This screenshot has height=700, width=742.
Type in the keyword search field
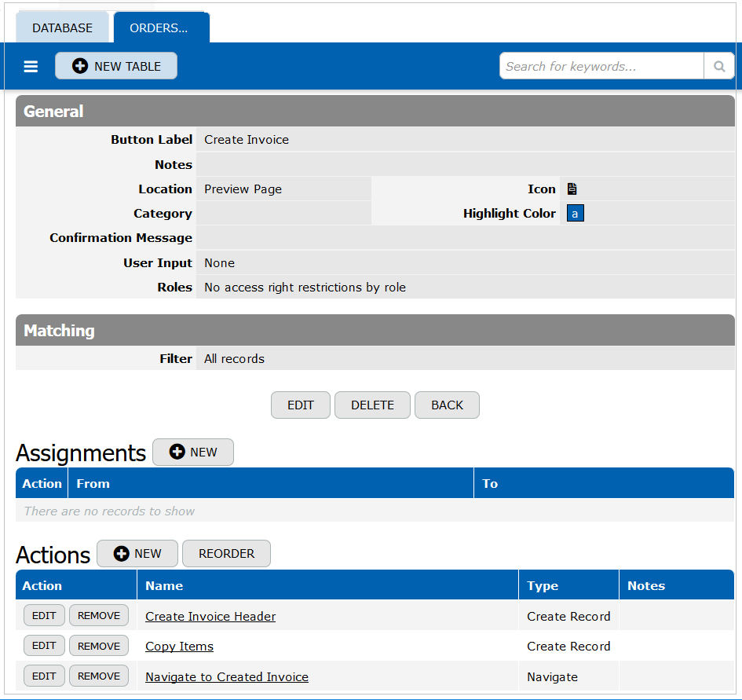(601, 67)
